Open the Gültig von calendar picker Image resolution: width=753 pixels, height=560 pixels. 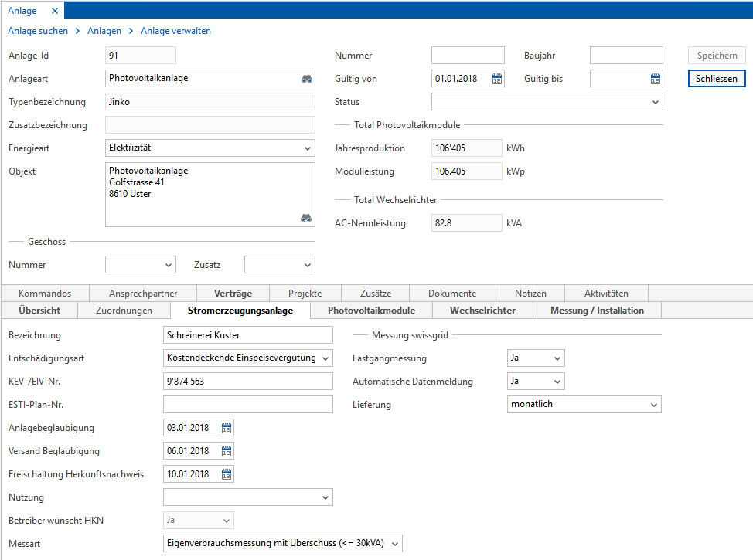(497, 79)
